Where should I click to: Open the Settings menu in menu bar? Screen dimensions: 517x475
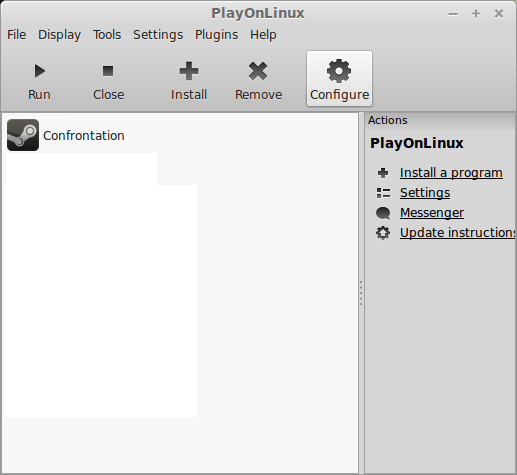point(158,35)
